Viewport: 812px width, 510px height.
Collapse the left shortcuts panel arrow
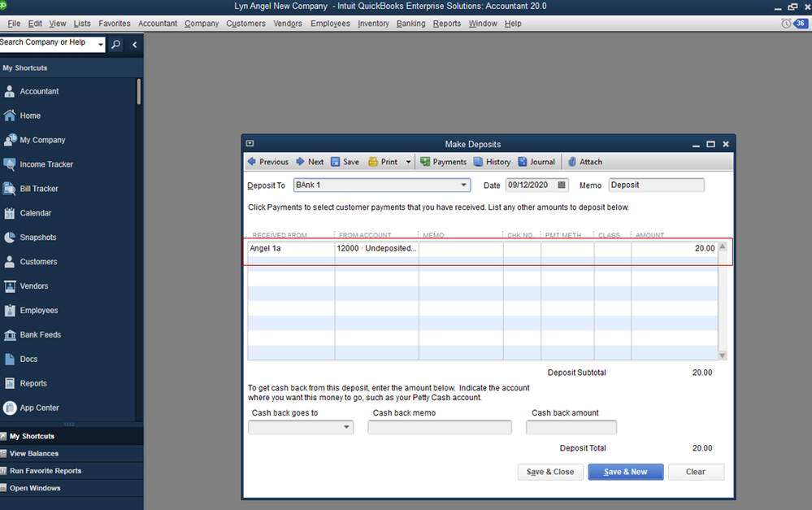135,45
